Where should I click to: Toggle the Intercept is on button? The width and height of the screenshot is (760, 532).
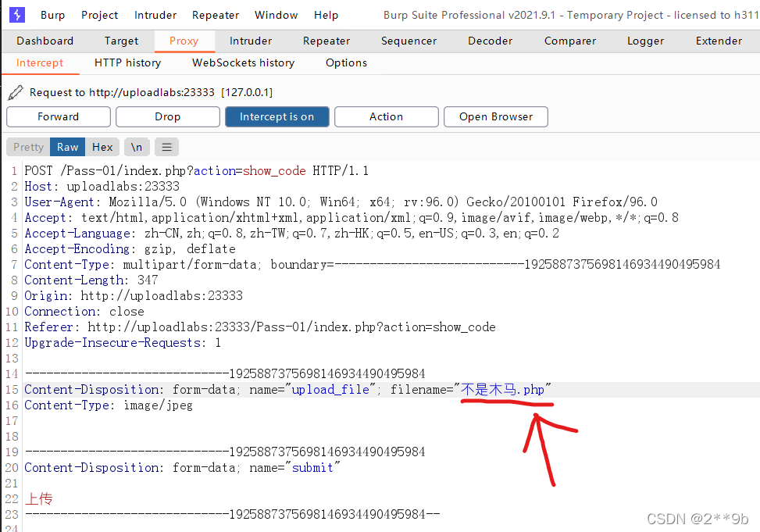click(277, 117)
